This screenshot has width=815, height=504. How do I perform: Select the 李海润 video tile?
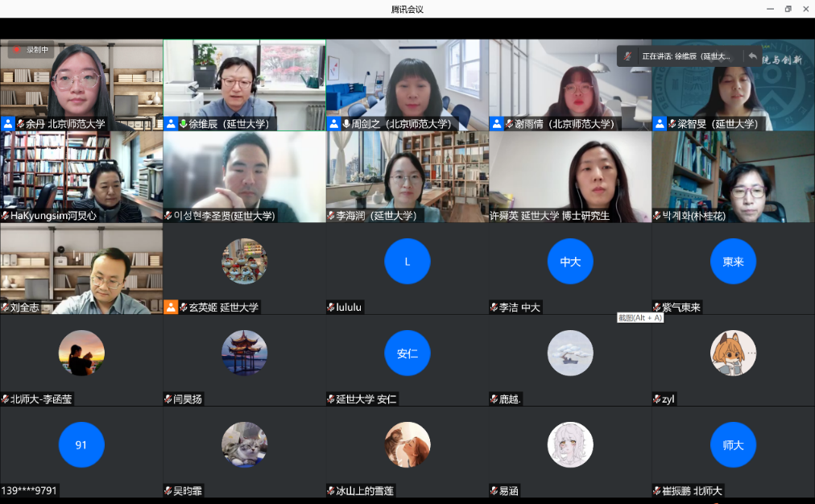(407, 177)
